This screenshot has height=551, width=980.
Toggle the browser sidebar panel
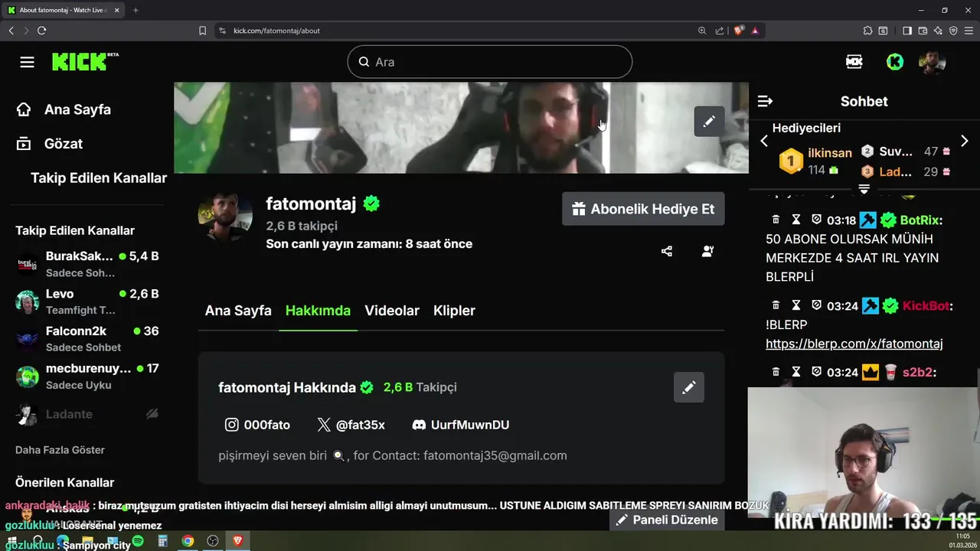(907, 31)
